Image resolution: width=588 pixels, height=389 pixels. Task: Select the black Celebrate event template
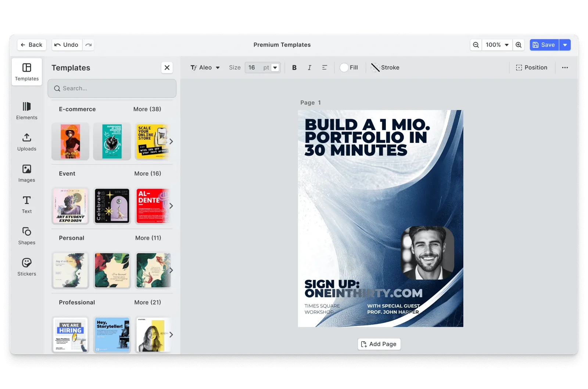(112, 206)
